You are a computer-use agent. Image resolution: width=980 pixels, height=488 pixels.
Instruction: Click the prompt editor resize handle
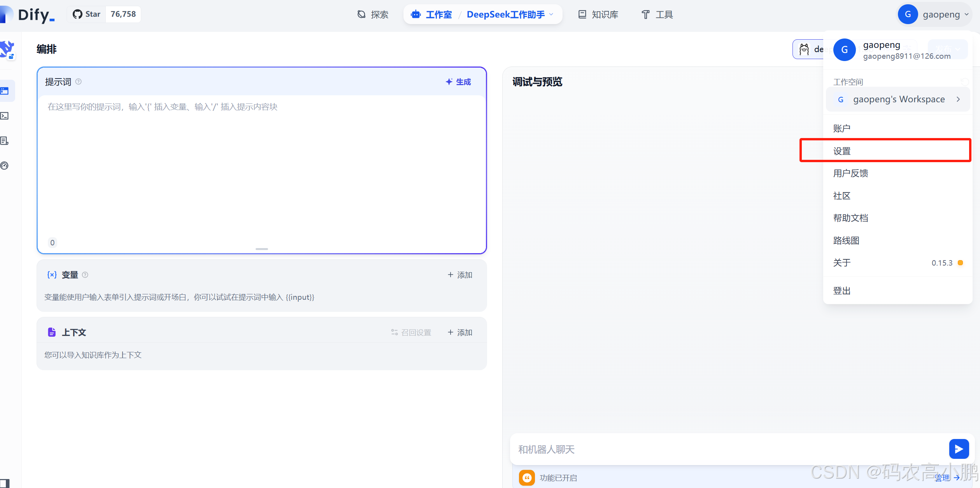click(261, 249)
